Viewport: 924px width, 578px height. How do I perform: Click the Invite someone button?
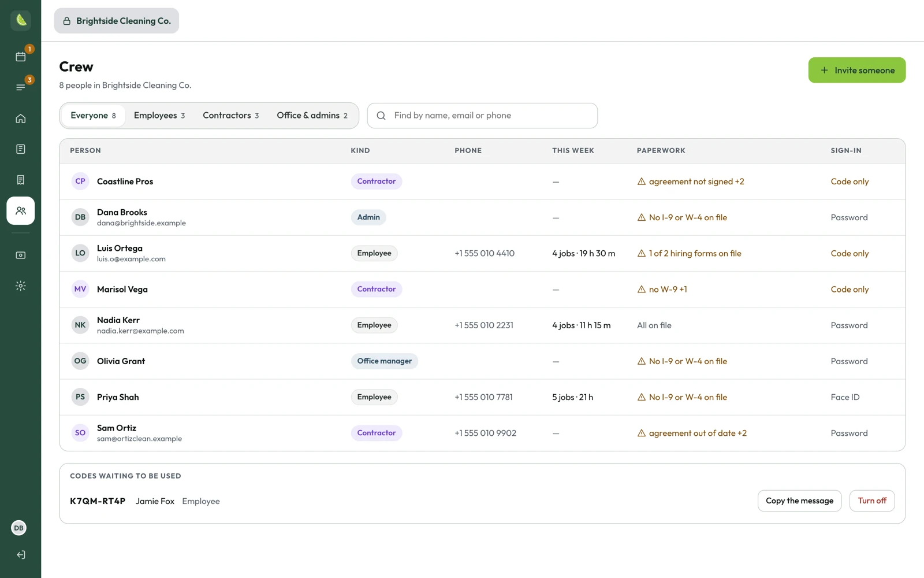click(857, 70)
